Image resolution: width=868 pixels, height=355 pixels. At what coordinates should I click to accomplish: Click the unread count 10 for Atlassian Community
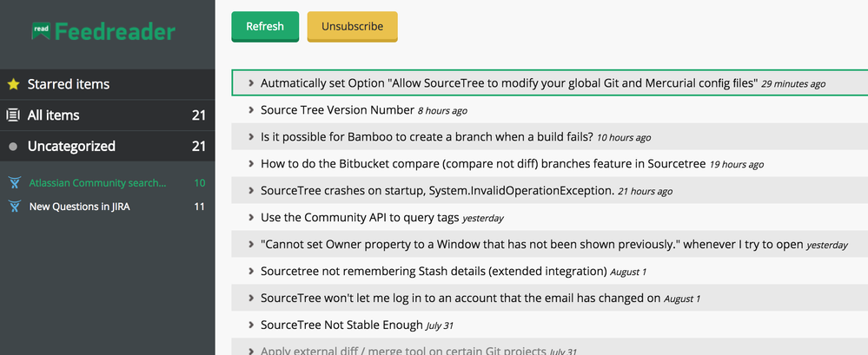200,182
